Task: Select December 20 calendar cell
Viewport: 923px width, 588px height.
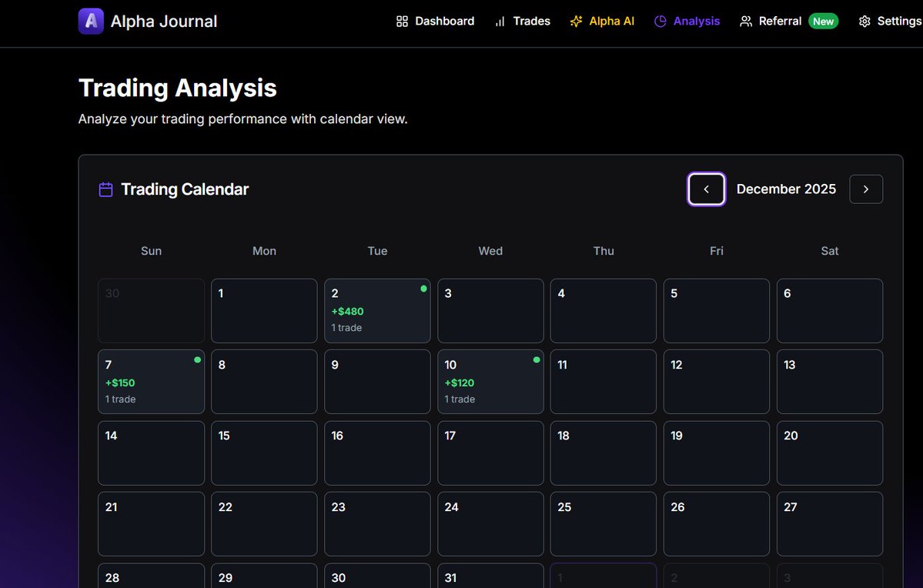Action: point(829,453)
